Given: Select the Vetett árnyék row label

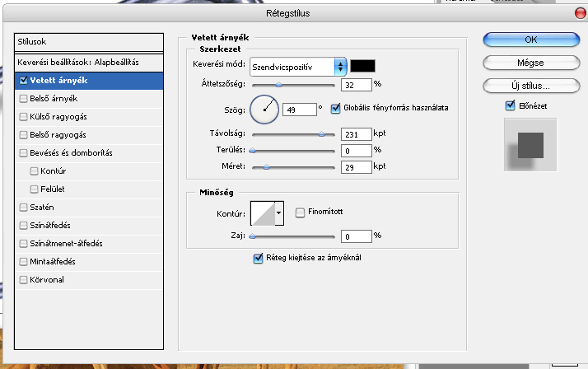Looking at the screenshot, I should point(58,80).
